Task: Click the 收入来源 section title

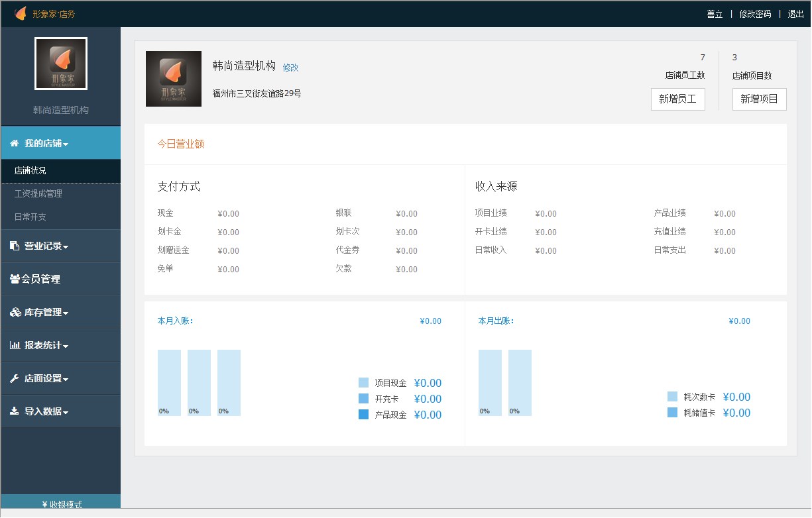Action: point(496,187)
